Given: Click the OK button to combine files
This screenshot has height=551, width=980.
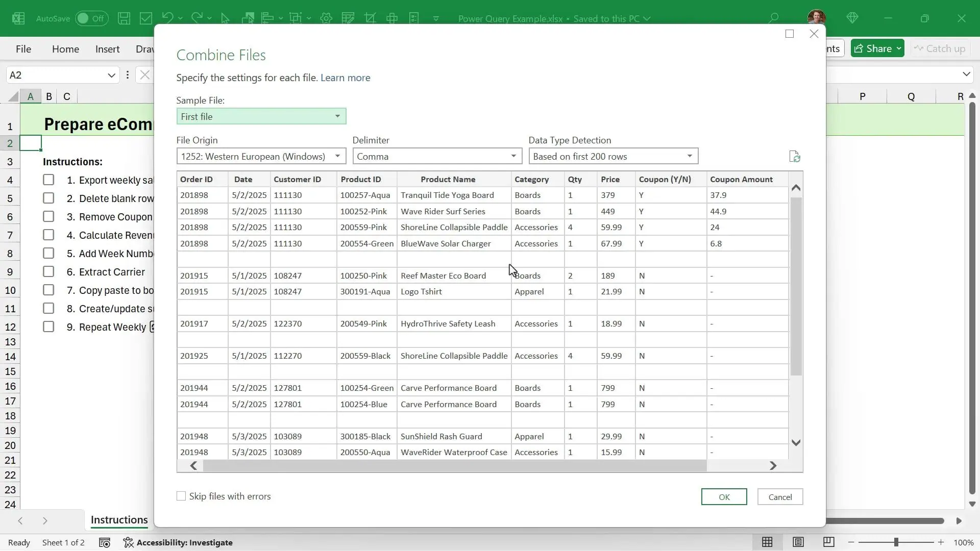Looking at the screenshot, I should [724, 496].
